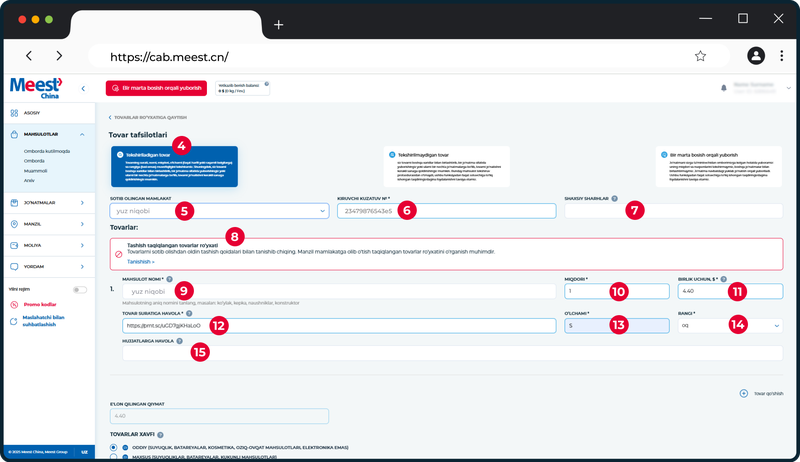Click the Tovar qo'shish link
Screen dimensions: 800x462
coord(768,393)
